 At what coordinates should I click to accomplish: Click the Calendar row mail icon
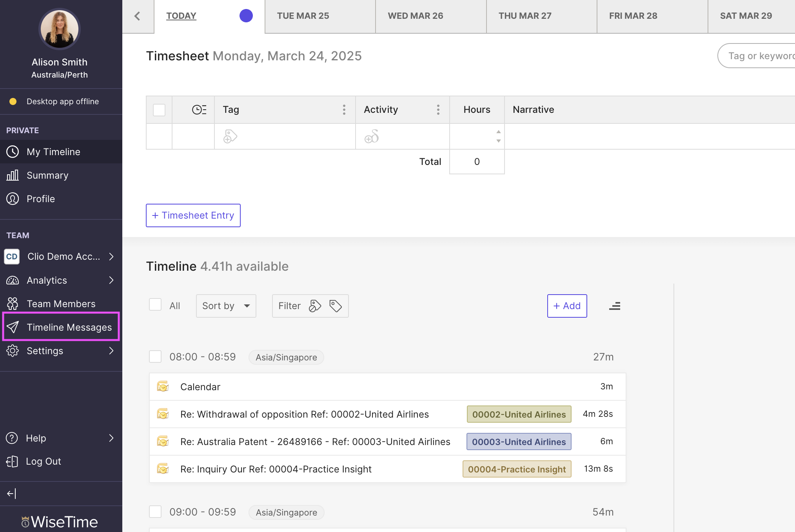click(x=163, y=387)
